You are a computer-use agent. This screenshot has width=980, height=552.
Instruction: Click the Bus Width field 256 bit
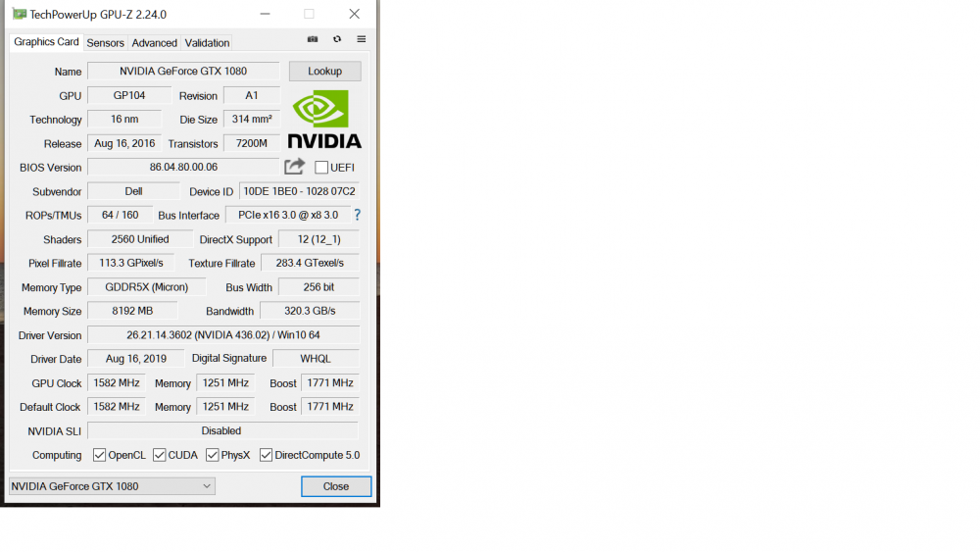tap(319, 287)
